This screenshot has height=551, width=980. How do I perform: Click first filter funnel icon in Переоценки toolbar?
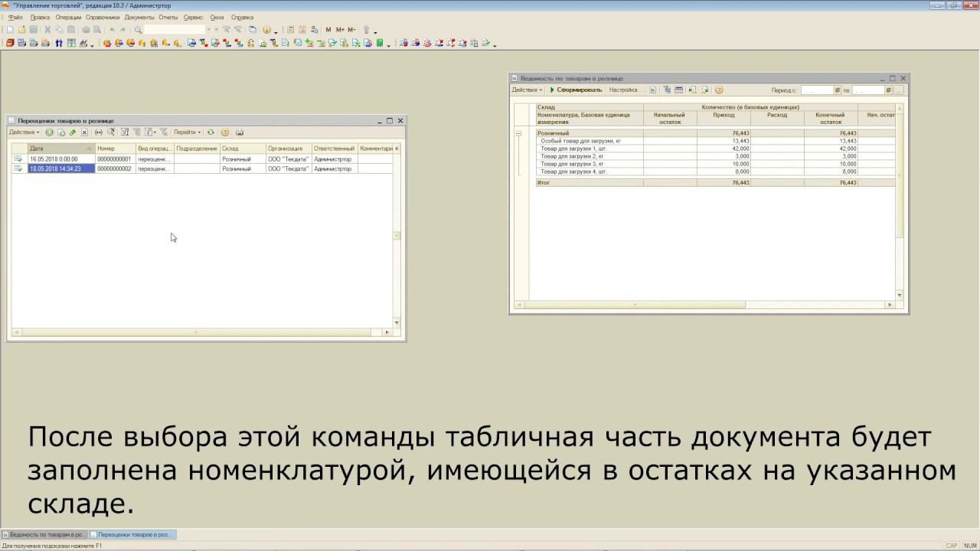[124, 132]
